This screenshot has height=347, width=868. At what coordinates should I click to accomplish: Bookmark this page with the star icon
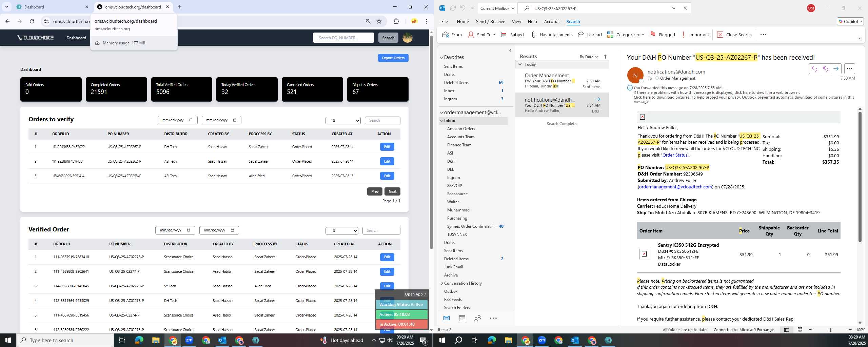(379, 21)
